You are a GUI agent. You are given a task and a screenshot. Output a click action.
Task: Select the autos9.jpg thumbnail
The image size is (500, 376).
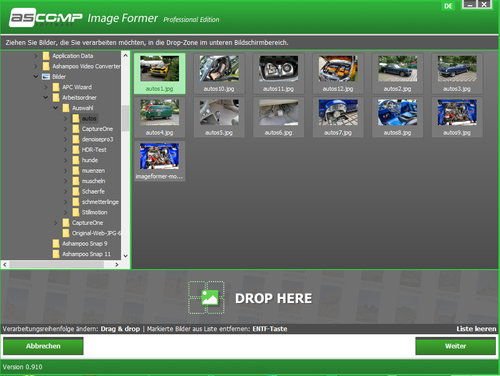(x=457, y=117)
